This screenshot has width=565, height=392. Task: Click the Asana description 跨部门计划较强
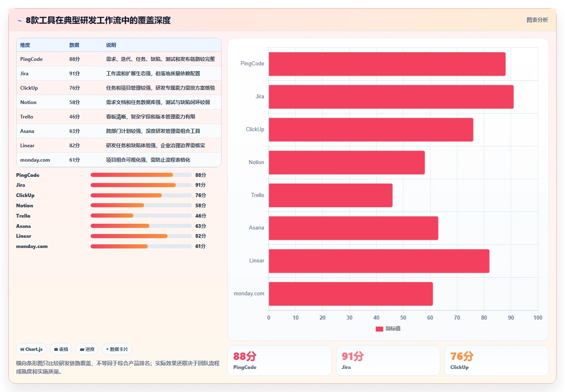point(153,131)
